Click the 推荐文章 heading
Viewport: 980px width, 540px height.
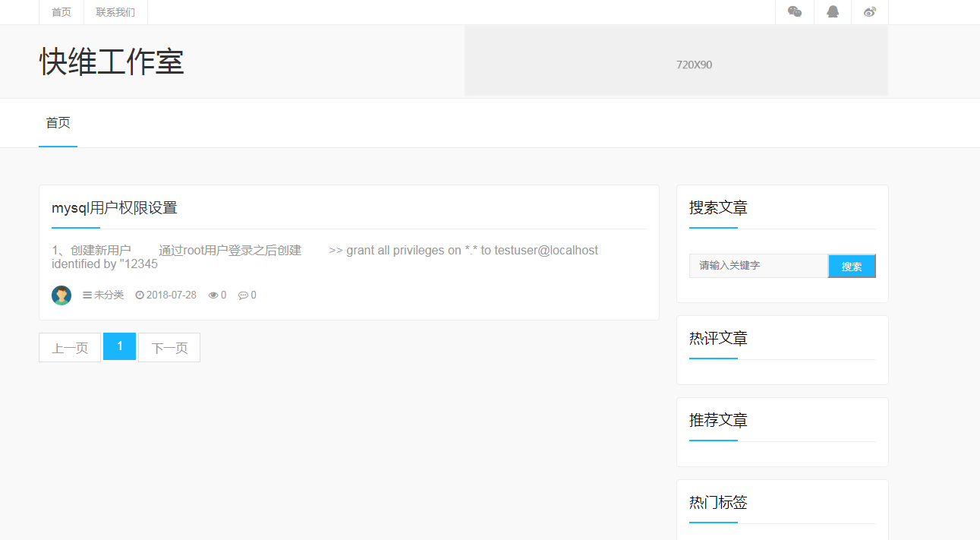click(718, 420)
